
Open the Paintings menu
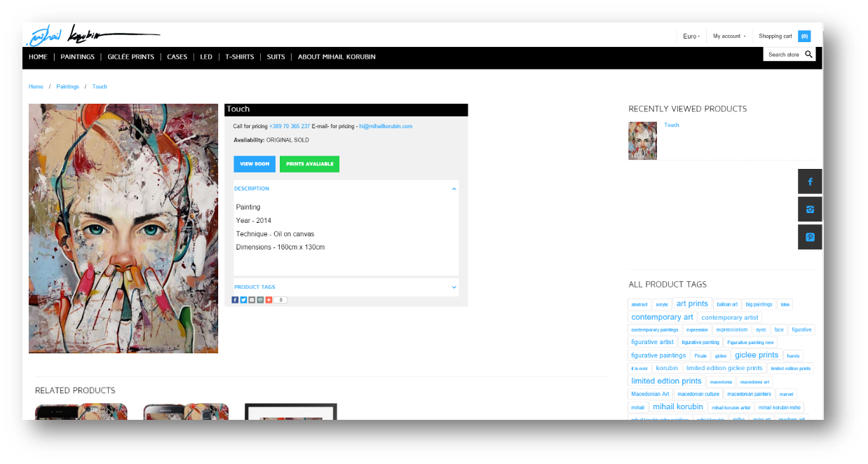pos(77,57)
